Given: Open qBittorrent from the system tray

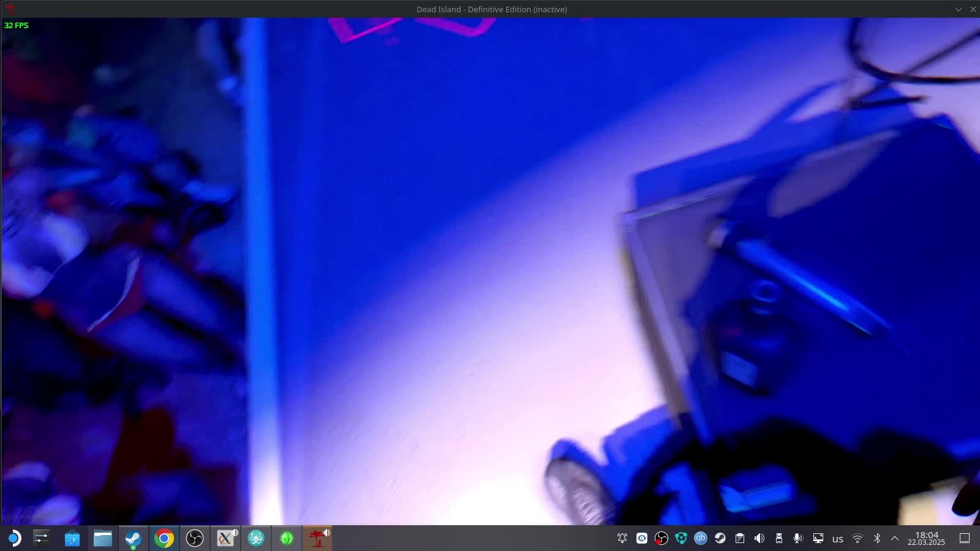Looking at the screenshot, I should pos(701,539).
